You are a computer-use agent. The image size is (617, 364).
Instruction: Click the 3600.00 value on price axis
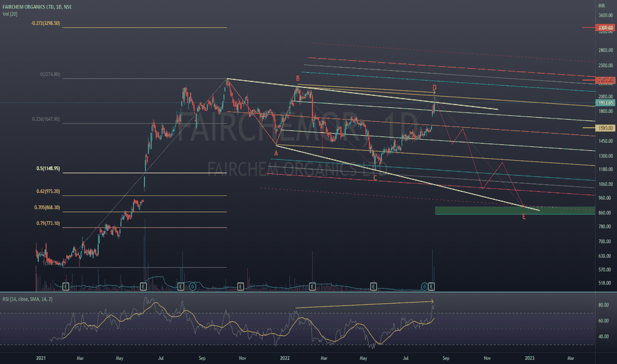coord(606,15)
